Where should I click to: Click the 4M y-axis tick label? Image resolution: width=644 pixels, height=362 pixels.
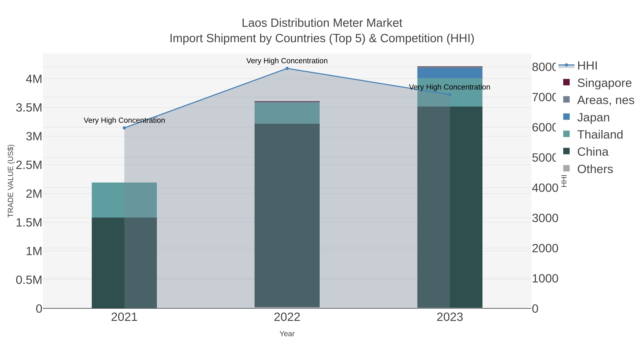tap(34, 79)
